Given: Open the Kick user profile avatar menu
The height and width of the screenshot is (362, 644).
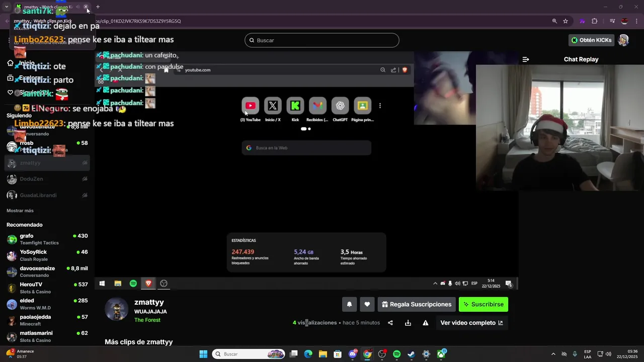Looking at the screenshot, I should (623, 40).
